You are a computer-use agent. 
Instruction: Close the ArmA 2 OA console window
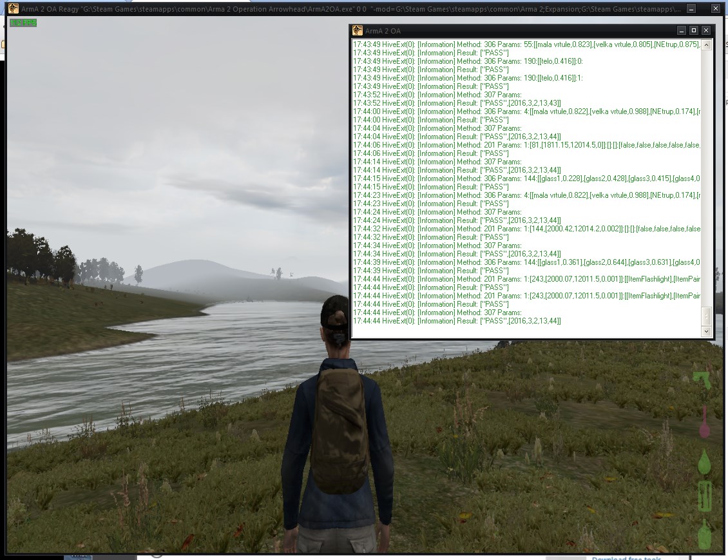coord(705,31)
